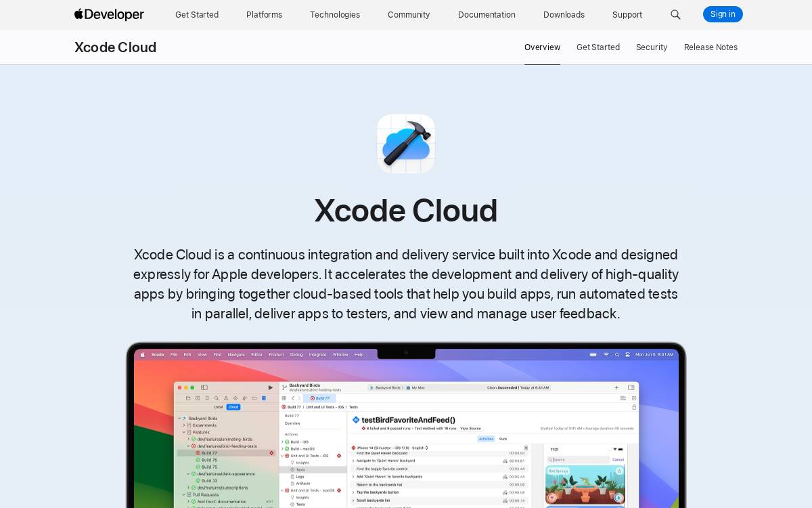Expand dev/features/subscriptions branch

(189, 488)
